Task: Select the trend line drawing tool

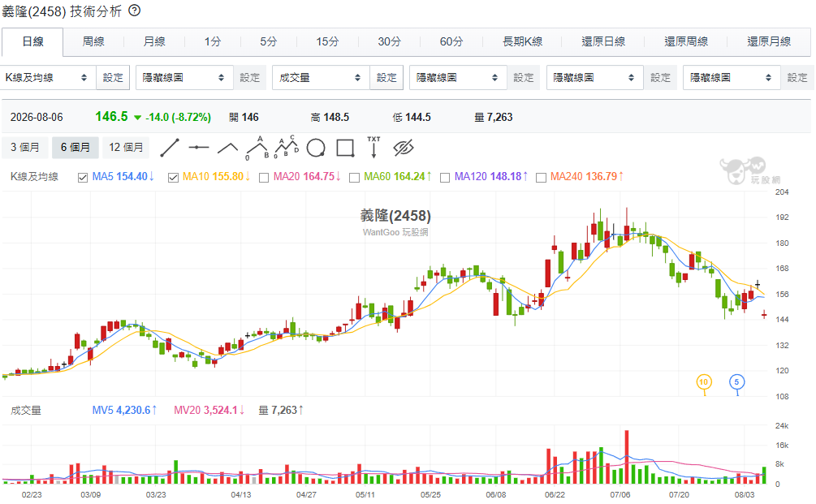Action: pyautogui.click(x=170, y=148)
